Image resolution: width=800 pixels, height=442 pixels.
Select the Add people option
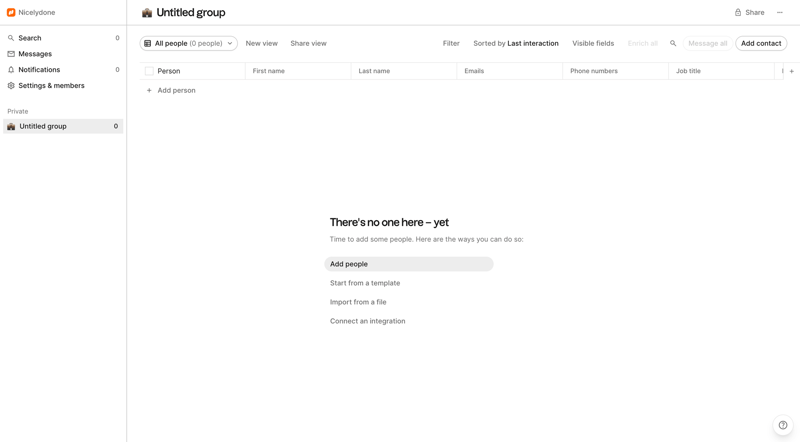coord(409,264)
